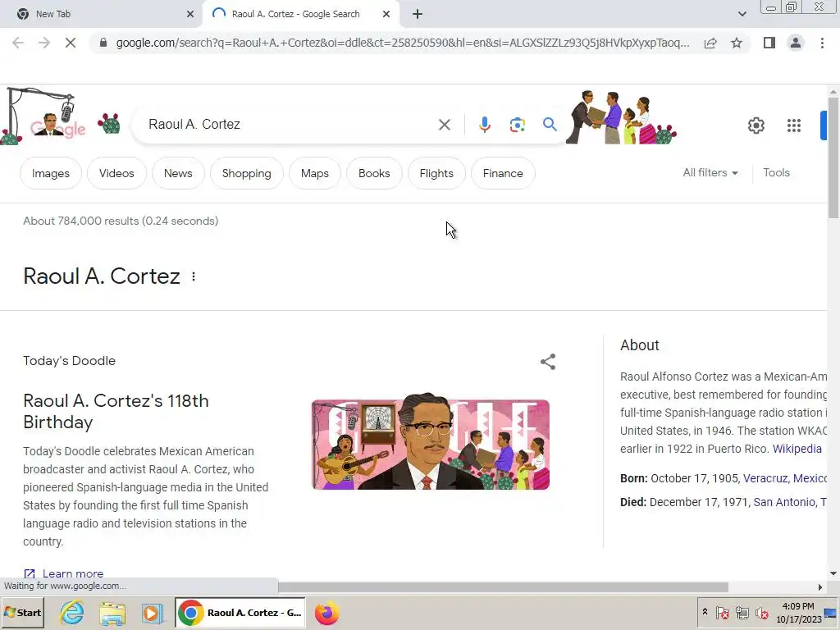Click the scroll right arrow
Image resolution: width=840 pixels, height=630 pixels.
[x=820, y=587]
